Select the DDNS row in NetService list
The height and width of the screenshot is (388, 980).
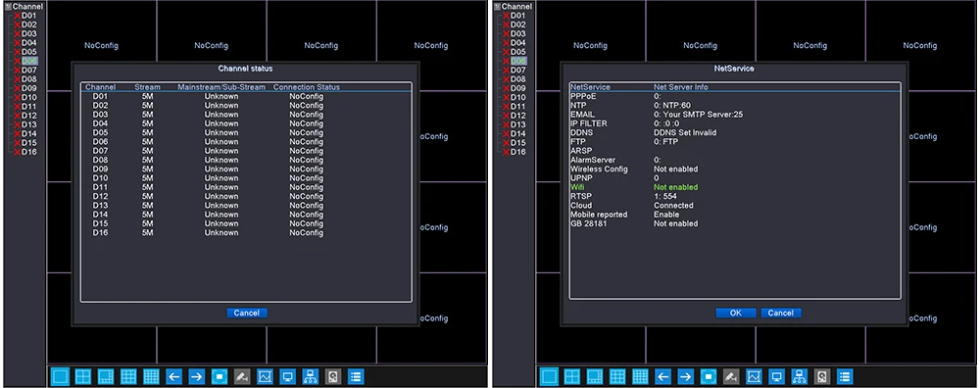(734, 133)
